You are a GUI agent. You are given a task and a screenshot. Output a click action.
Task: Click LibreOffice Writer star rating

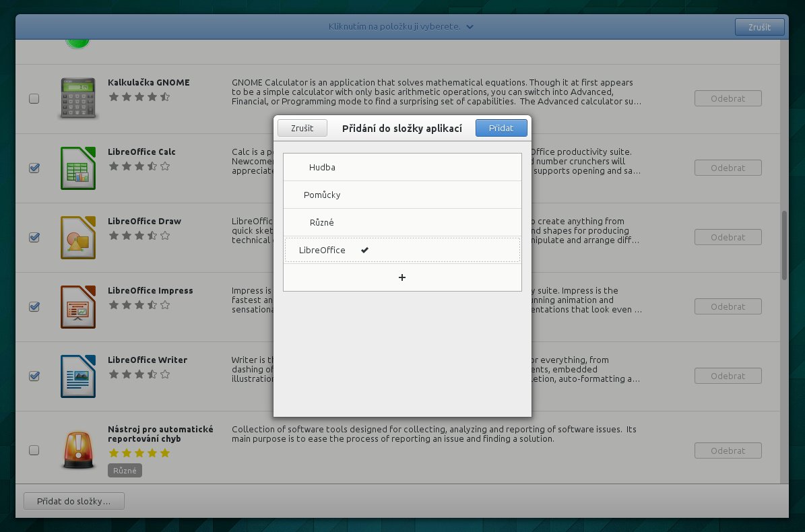pos(139,374)
